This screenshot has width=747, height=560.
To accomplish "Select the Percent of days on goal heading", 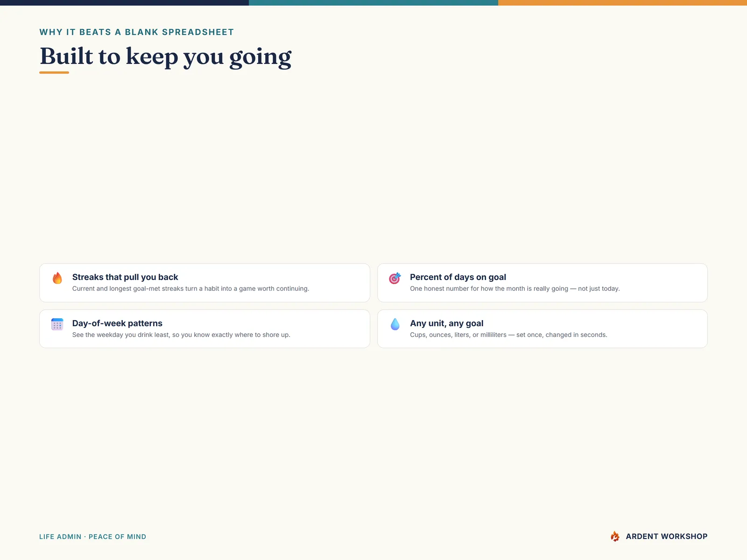I will (x=458, y=277).
